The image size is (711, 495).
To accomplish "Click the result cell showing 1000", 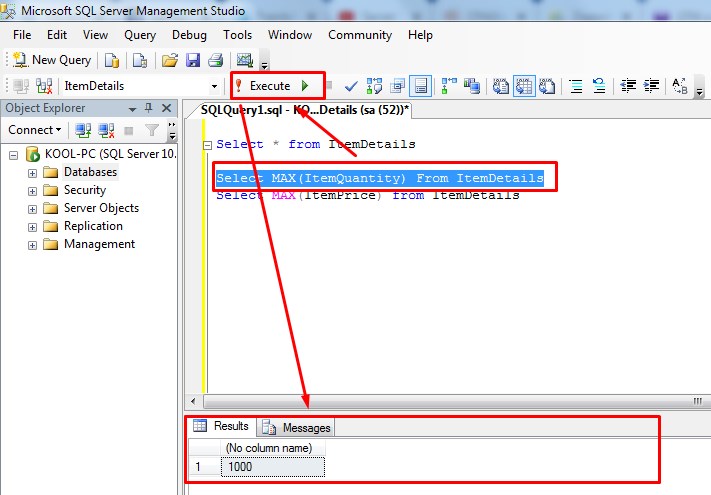I will [273, 467].
